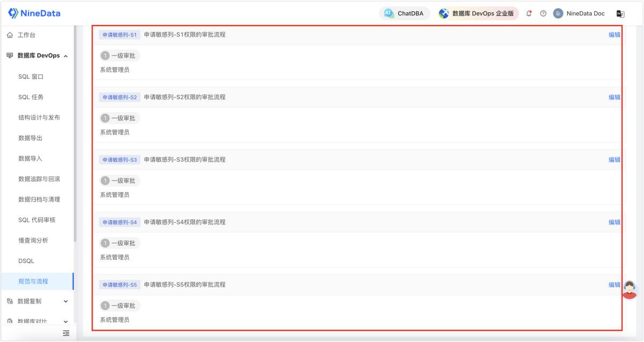
Task: Open the ChatDBA assistant
Action: [x=404, y=13]
